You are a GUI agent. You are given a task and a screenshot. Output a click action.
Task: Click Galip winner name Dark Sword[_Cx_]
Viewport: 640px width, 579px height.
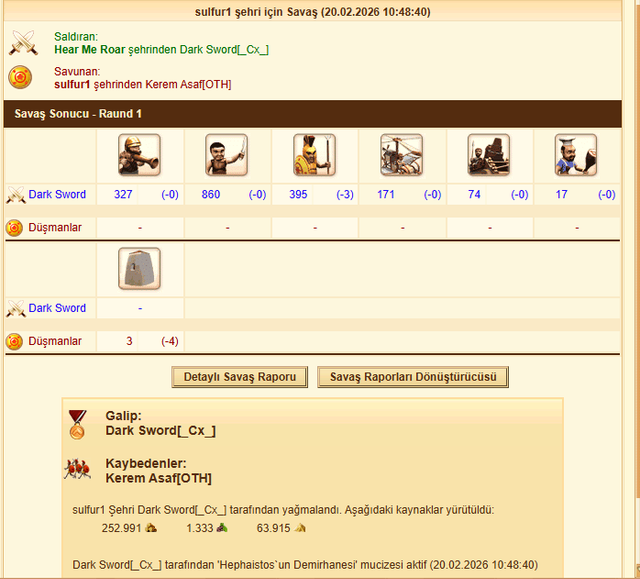point(160,430)
